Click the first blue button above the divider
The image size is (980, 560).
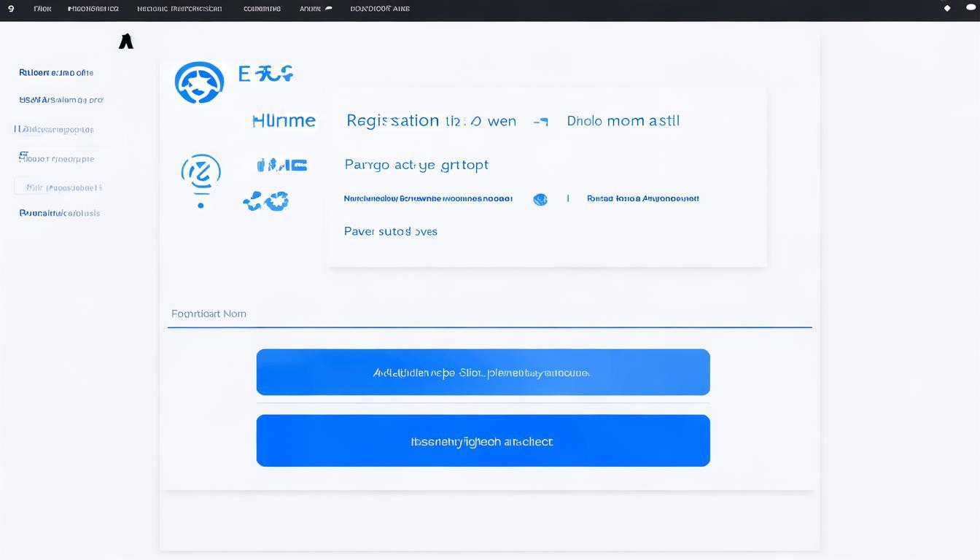483,373
